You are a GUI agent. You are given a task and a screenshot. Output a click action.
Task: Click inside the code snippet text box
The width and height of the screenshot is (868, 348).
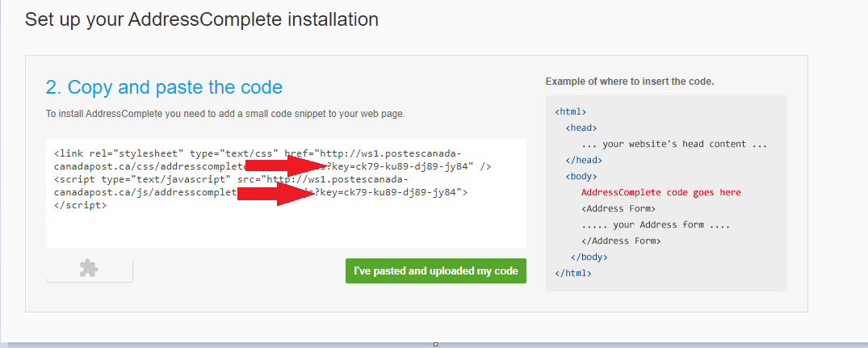point(286,193)
